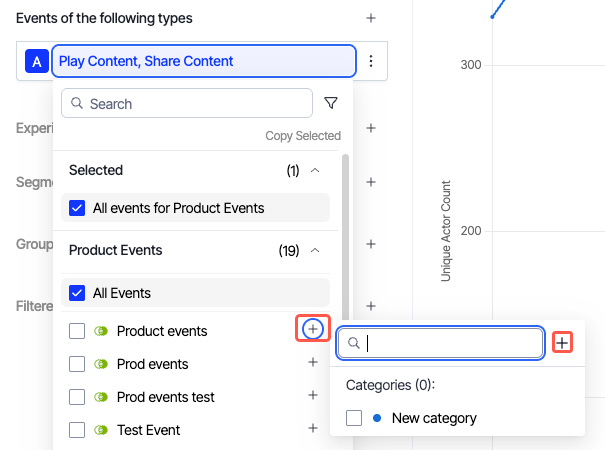605x450 pixels.
Task: Click plus icon beside Prod events test
Action: click(313, 396)
